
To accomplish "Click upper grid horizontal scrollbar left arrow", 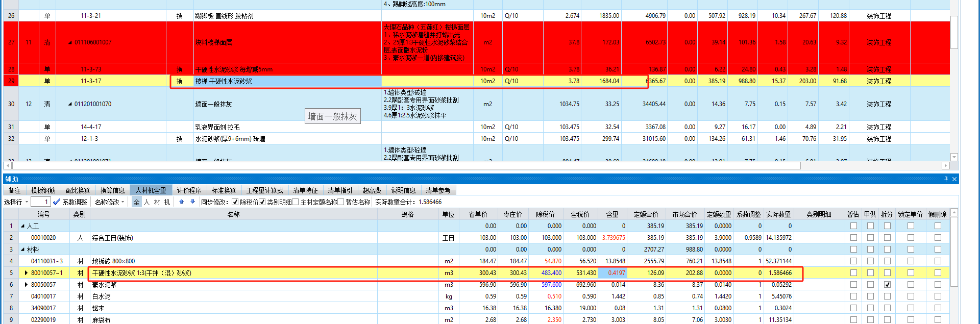I will pos(8,165).
